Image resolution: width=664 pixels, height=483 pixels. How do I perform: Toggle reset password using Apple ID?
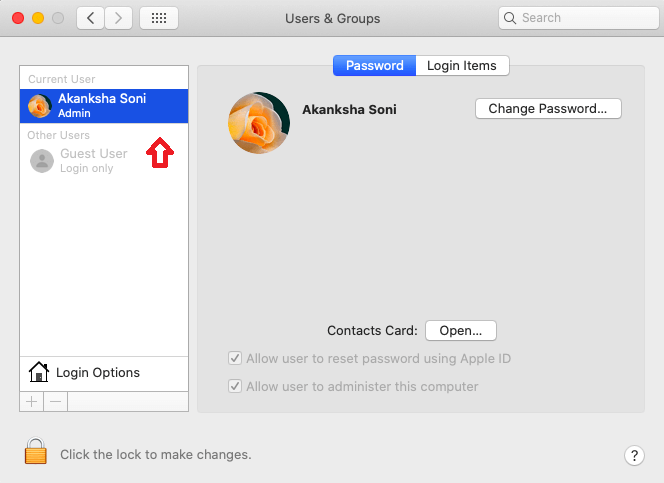(235, 359)
